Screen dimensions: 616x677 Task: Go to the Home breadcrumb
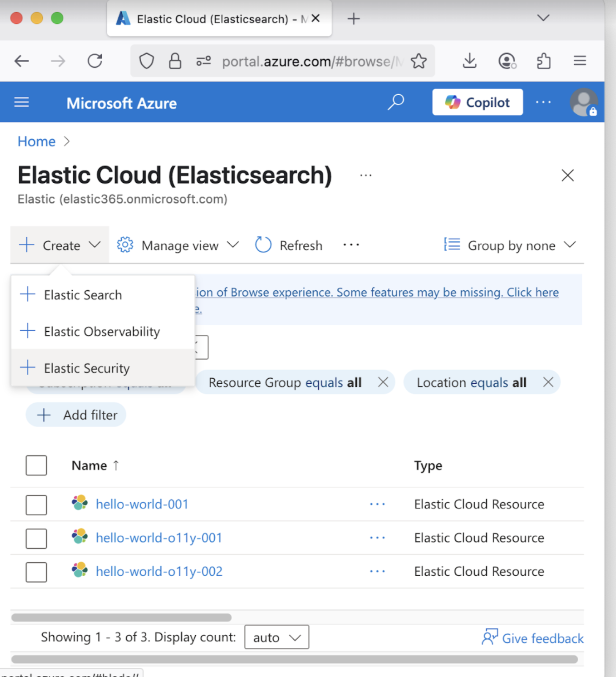point(36,141)
